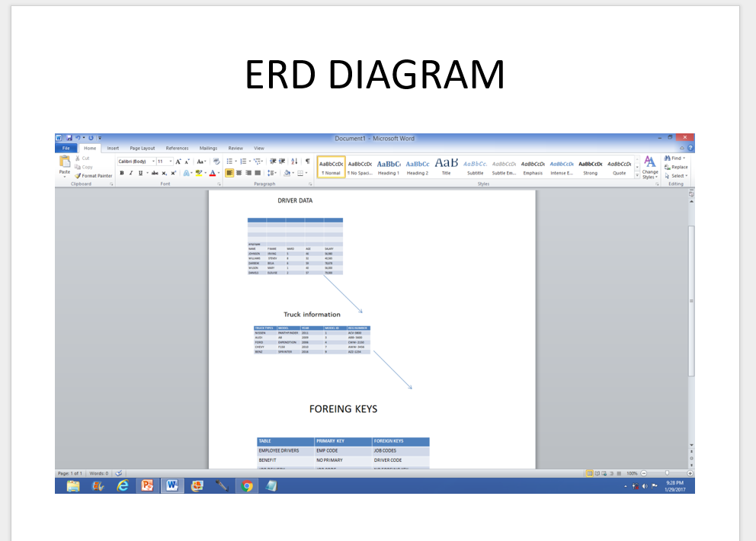This screenshot has width=756, height=541.
Task: Enable Justify paragraph alignment
Action: pos(258,173)
